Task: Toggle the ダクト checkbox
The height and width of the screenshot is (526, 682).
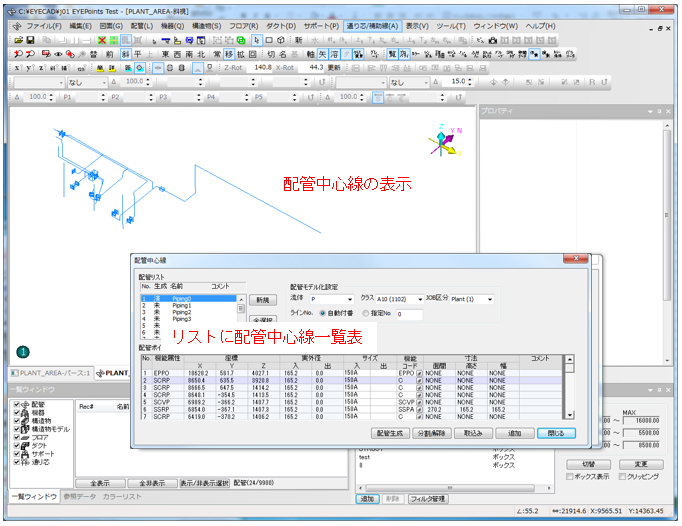Action: (x=17, y=446)
